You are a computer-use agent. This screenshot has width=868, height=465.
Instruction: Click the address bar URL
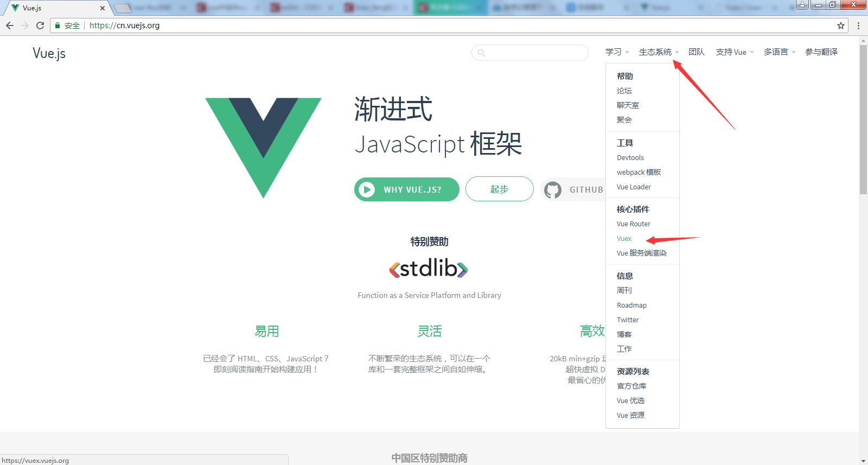point(124,26)
